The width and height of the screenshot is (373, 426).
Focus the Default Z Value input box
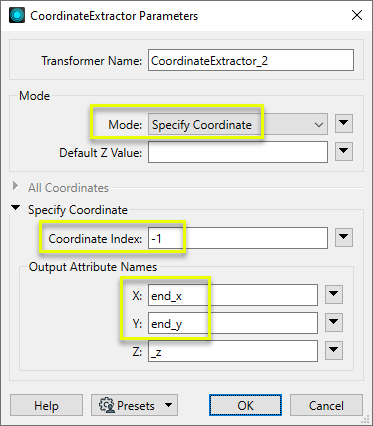pyautogui.click(x=238, y=152)
